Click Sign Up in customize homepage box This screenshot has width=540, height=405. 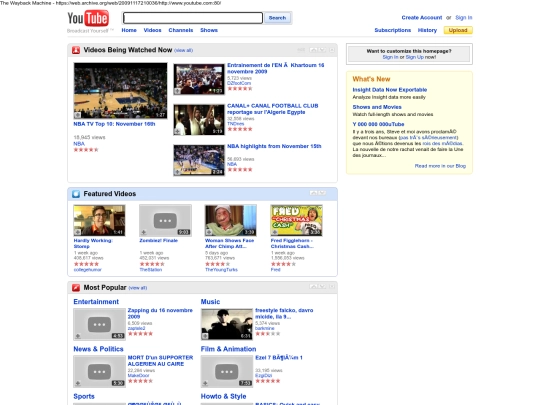(415, 57)
